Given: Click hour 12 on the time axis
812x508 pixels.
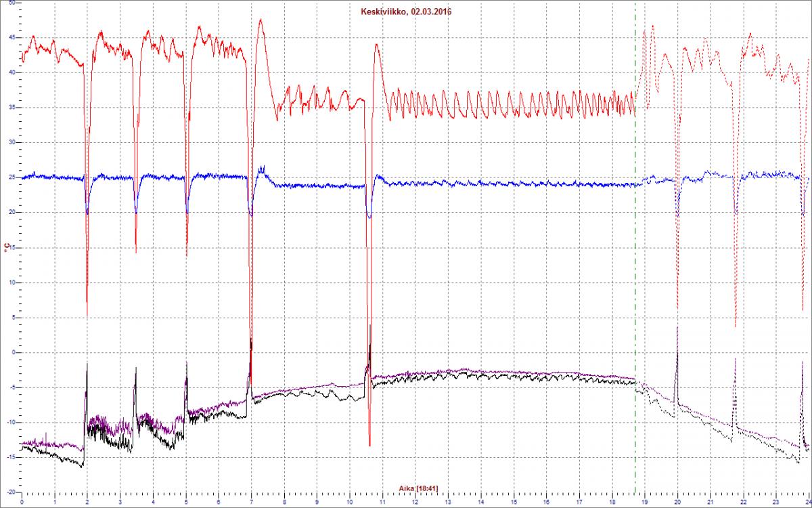Looking at the screenshot, I should (415, 503).
